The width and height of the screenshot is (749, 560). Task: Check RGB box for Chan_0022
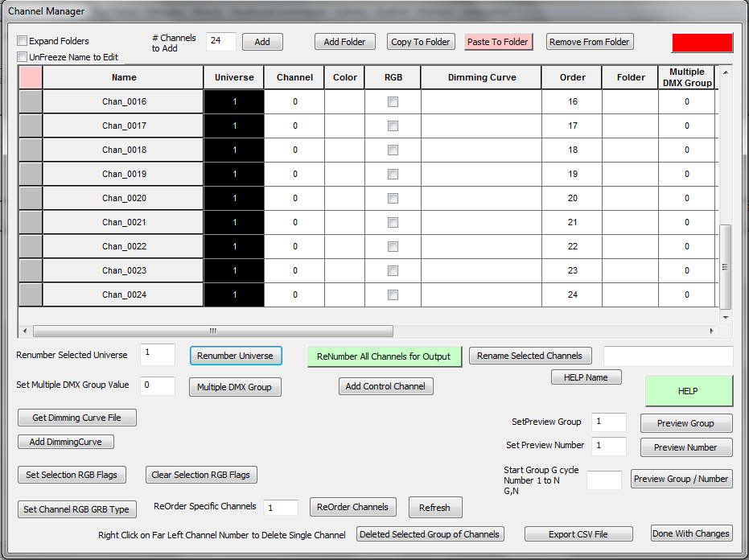tap(393, 246)
